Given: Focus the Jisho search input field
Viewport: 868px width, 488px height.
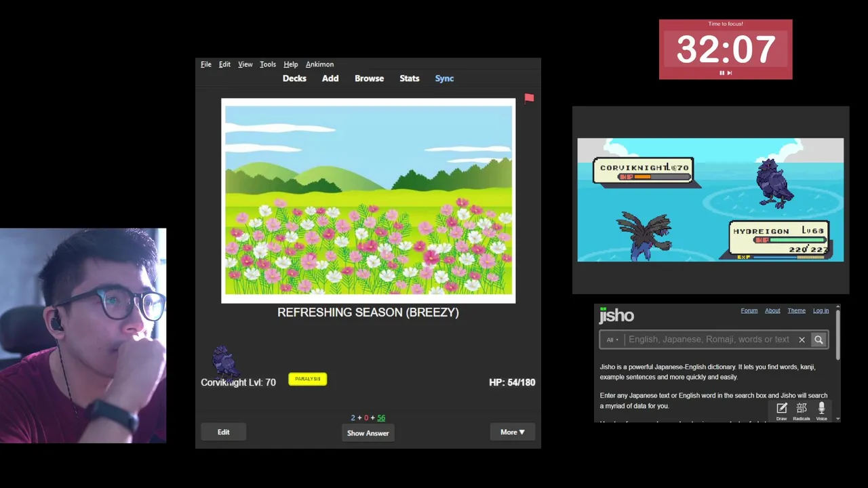Looking at the screenshot, I should (x=709, y=340).
